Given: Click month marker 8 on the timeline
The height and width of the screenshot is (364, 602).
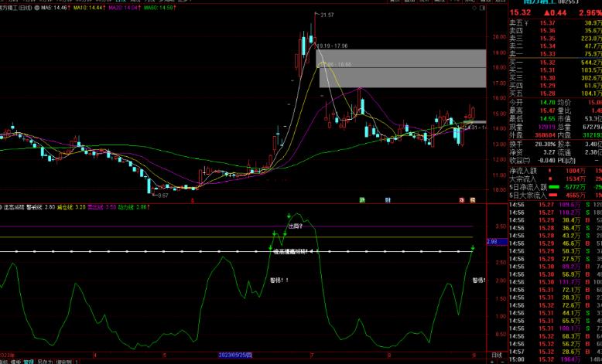Looking at the screenshot, I should [x=388, y=355].
